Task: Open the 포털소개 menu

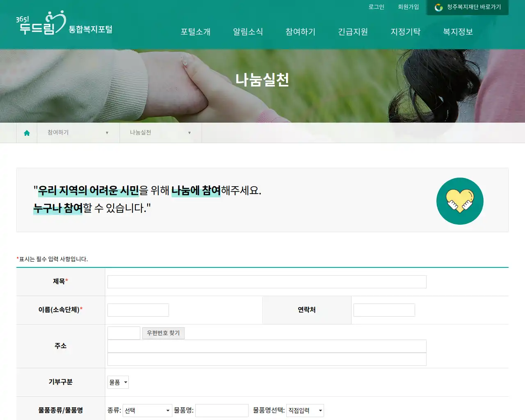Action: (196, 32)
